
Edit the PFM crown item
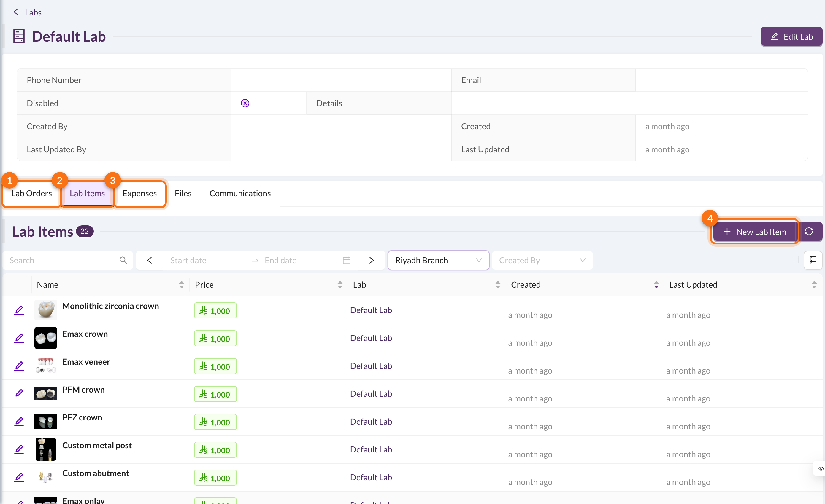tap(19, 394)
